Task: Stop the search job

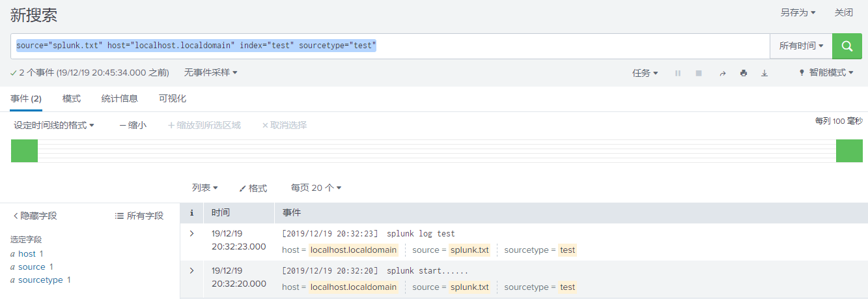Action: 699,73
